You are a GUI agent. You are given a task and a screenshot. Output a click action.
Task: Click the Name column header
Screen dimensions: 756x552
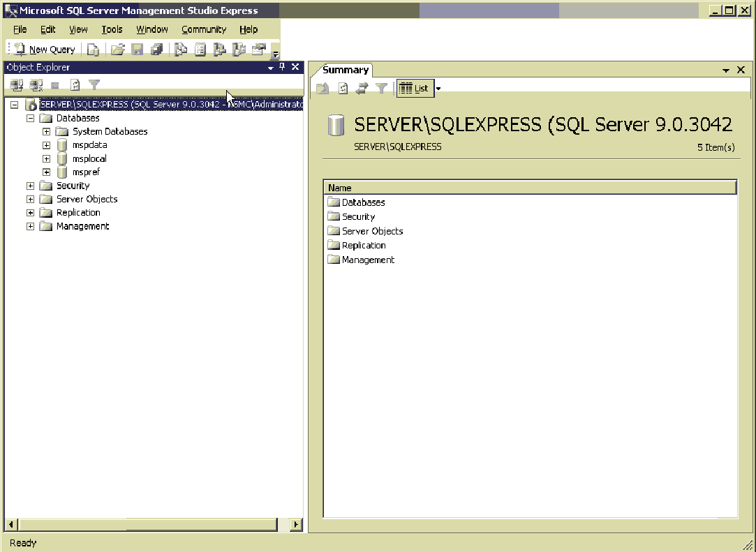click(530, 188)
